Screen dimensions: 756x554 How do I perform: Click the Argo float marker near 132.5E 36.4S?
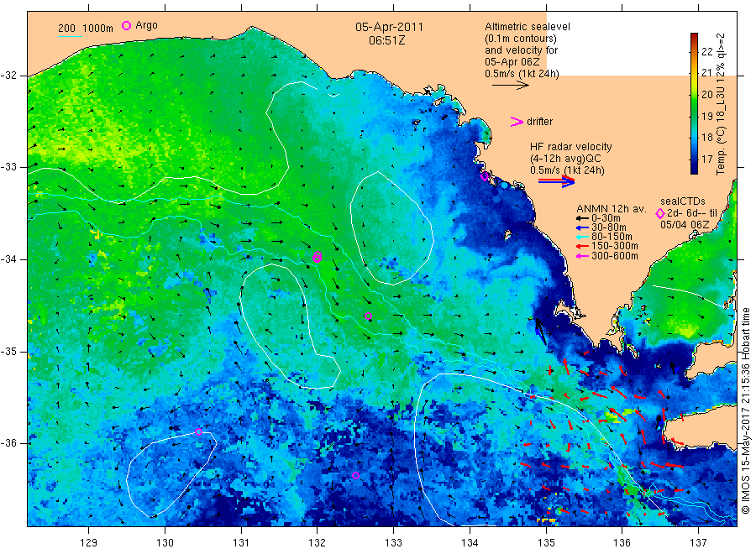[356, 475]
